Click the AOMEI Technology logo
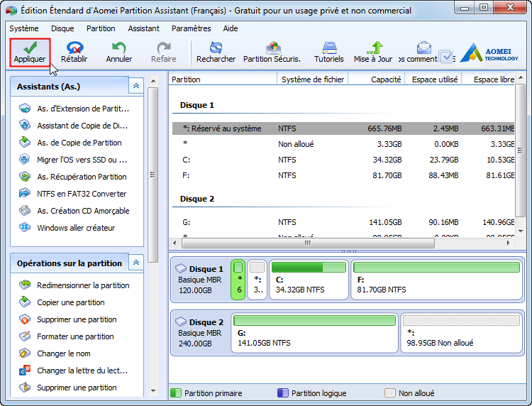 pos(489,53)
